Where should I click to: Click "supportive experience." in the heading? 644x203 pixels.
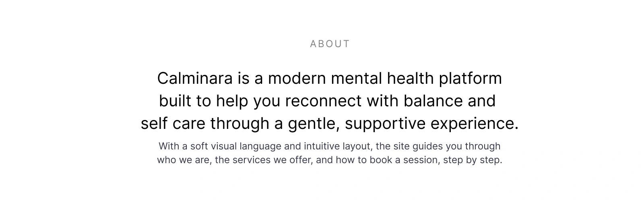431,123
